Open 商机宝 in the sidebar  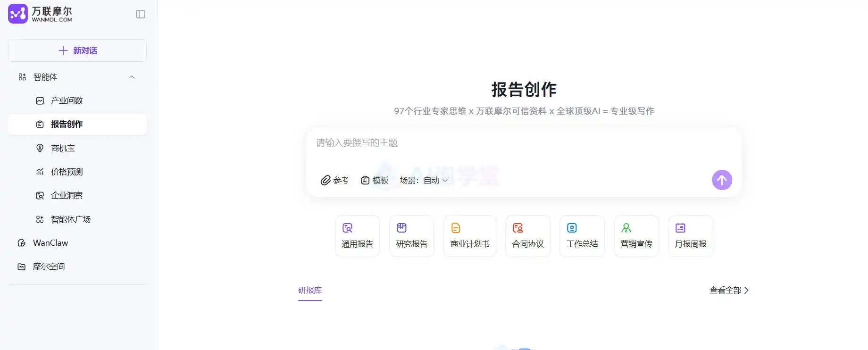click(x=77, y=148)
